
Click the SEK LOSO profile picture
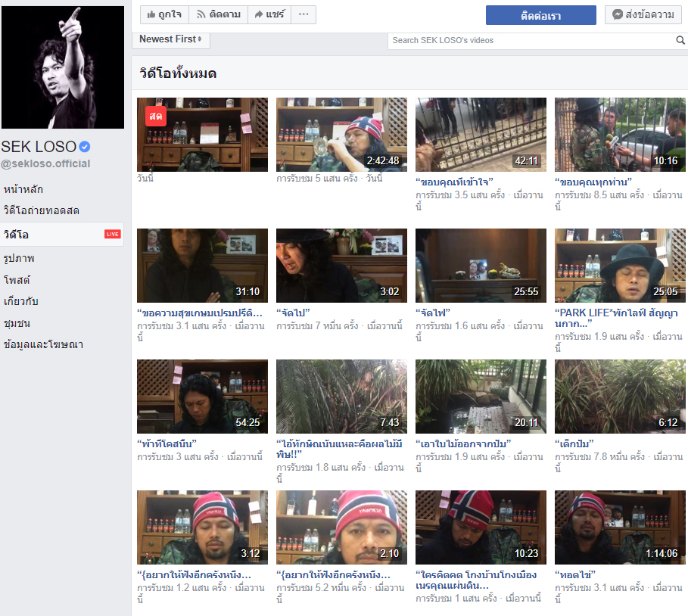point(62,67)
